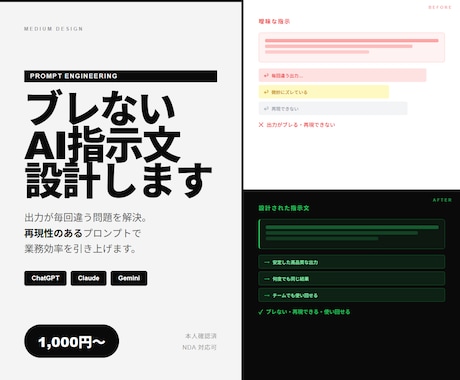Click the 安定した高品質な出力 row

click(352, 262)
